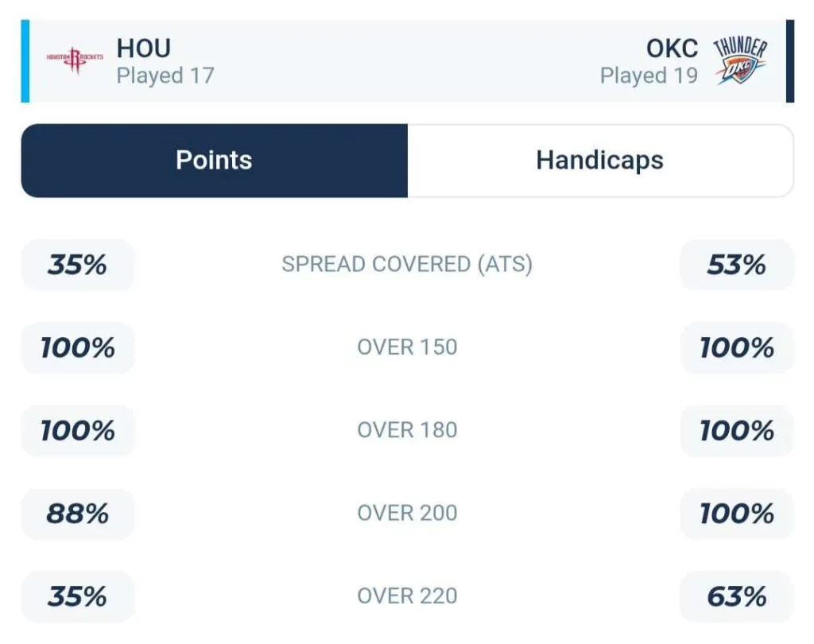Click OKC 53% spread covered badge

tap(737, 265)
